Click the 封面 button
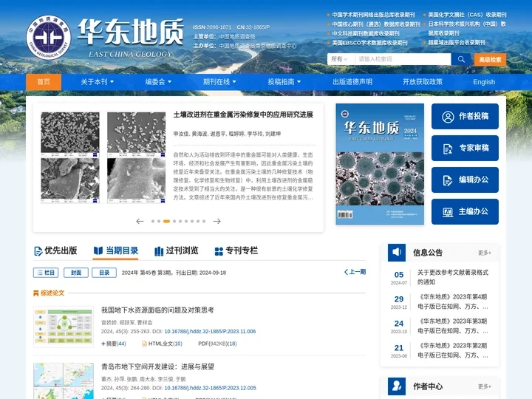 click(x=75, y=273)
